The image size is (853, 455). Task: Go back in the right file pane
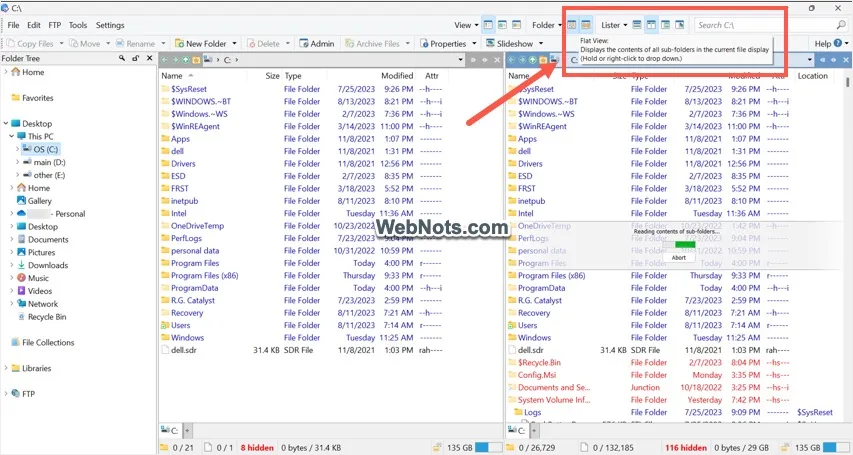(x=512, y=60)
